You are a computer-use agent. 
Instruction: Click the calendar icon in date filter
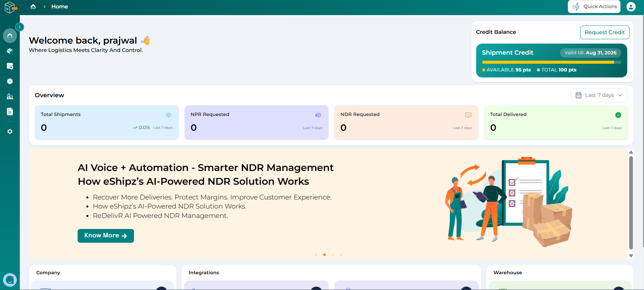[x=579, y=95]
